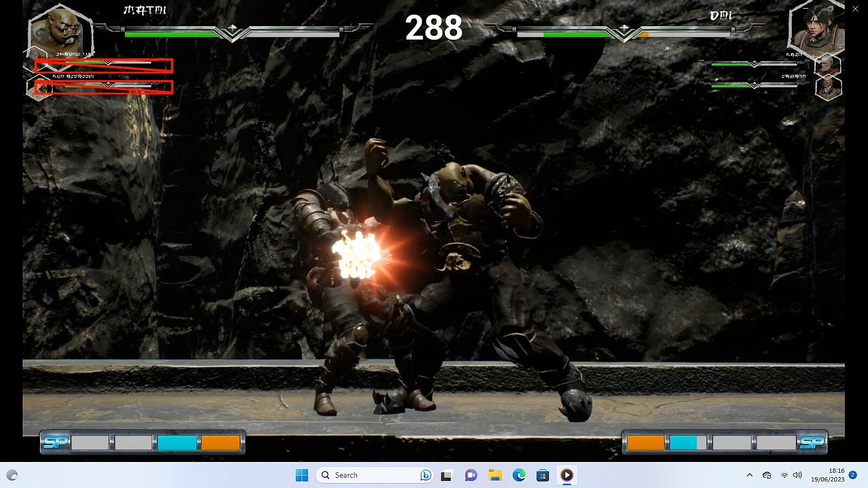Restore down the video window
The width and height of the screenshot is (868, 488).
[830, 9]
